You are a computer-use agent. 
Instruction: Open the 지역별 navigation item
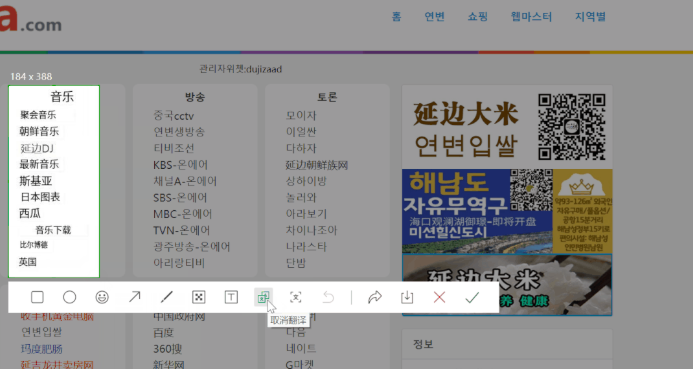coord(590,17)
